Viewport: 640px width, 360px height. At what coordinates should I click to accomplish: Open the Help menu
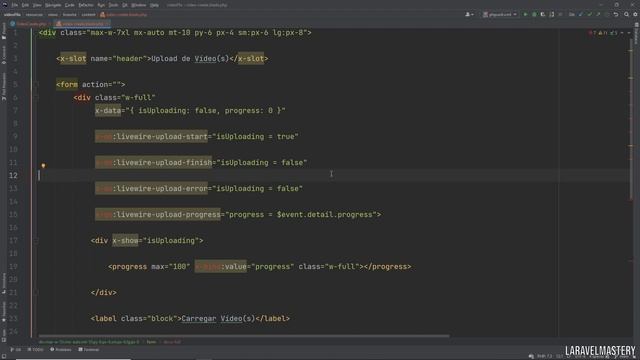coord(154,5)
